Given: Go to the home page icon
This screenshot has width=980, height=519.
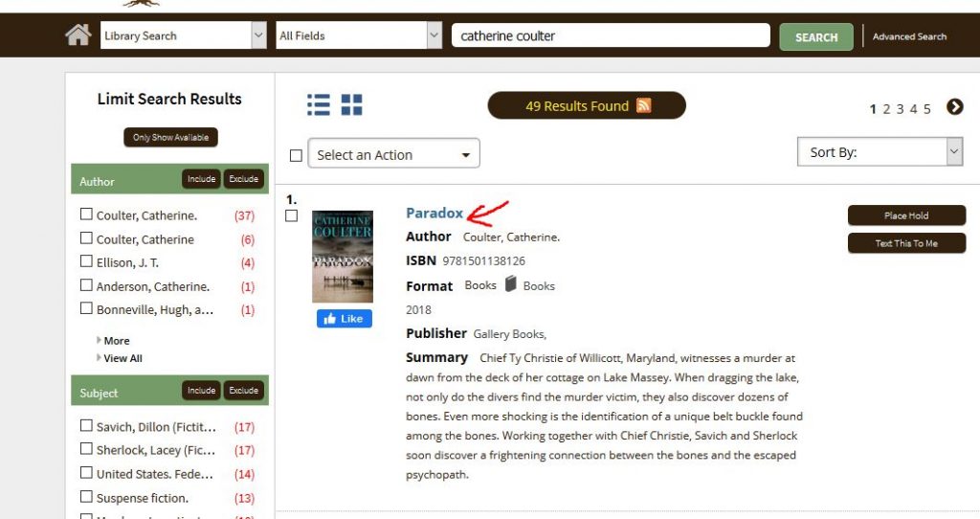Looking at the screenshot, I should coord(78,35).
